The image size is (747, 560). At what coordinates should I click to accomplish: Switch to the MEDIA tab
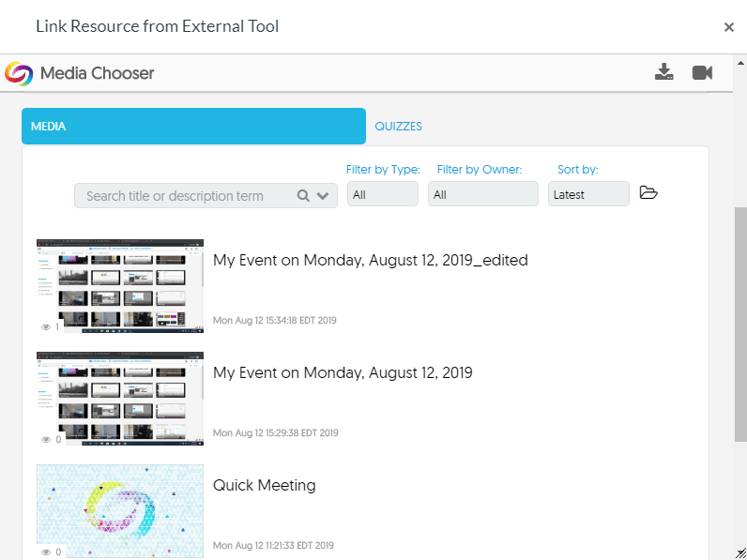click(x=193, y=127)
